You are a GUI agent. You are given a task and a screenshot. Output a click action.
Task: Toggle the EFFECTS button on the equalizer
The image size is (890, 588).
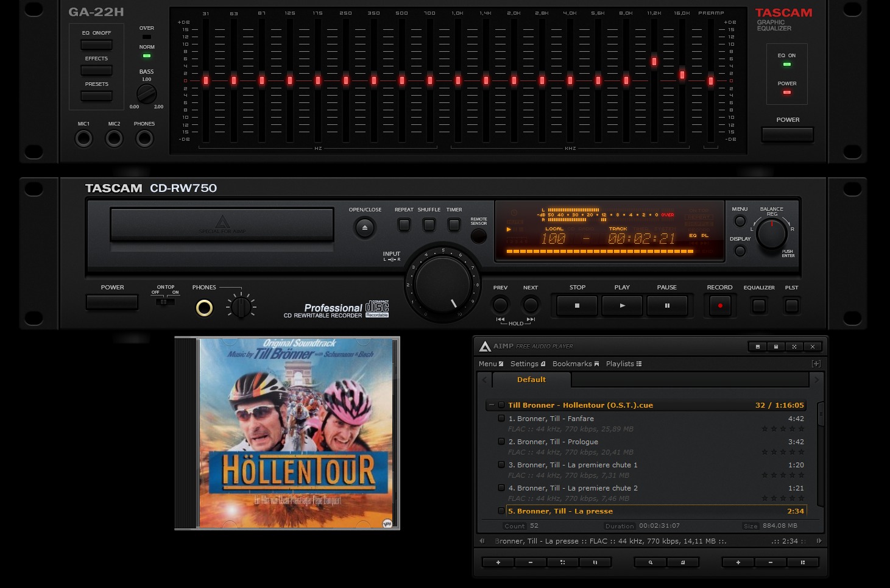96,71
